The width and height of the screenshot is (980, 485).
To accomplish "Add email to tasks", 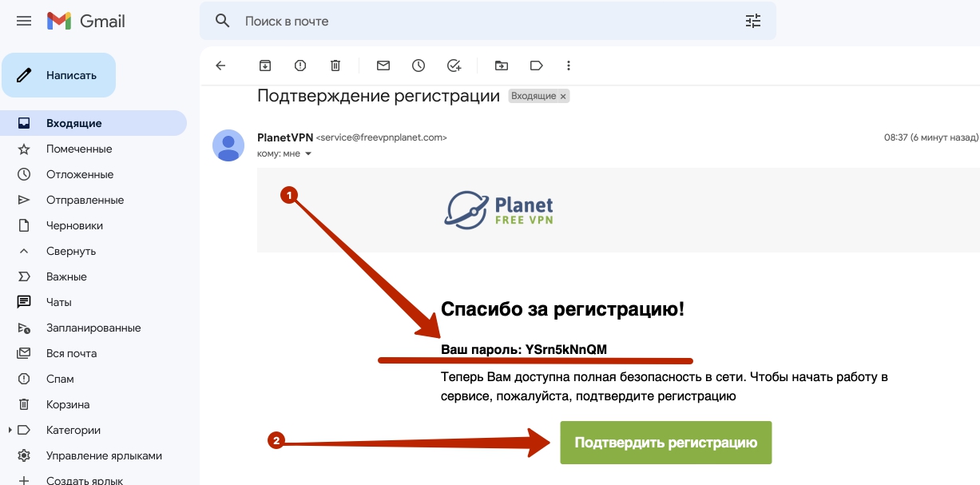I will (454, 66).
